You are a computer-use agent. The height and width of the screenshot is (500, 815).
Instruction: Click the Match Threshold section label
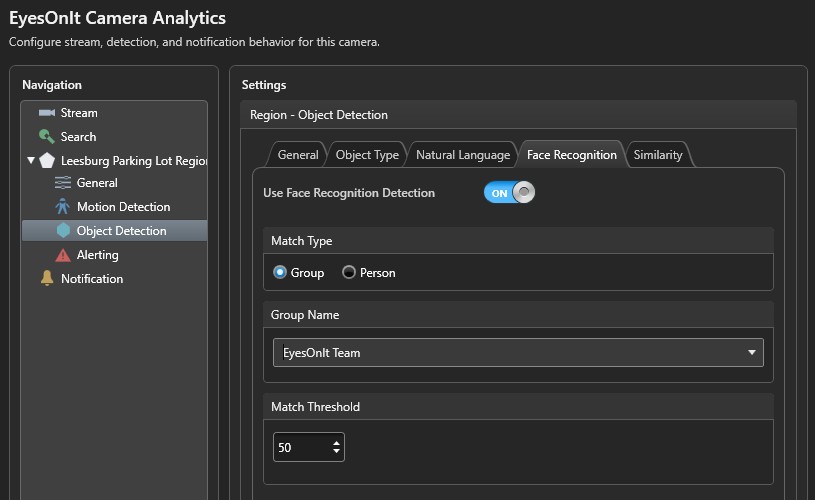pos(315,406)
